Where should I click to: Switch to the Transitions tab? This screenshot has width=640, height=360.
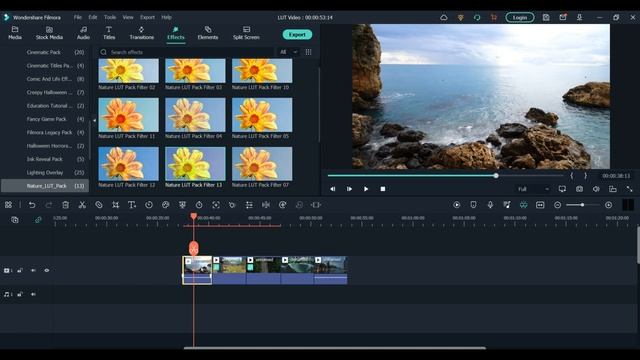pyautogui.click(x=142, y=33)
